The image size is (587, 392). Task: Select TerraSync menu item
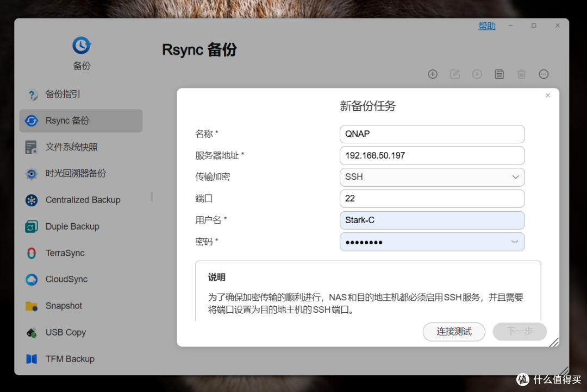65,253
